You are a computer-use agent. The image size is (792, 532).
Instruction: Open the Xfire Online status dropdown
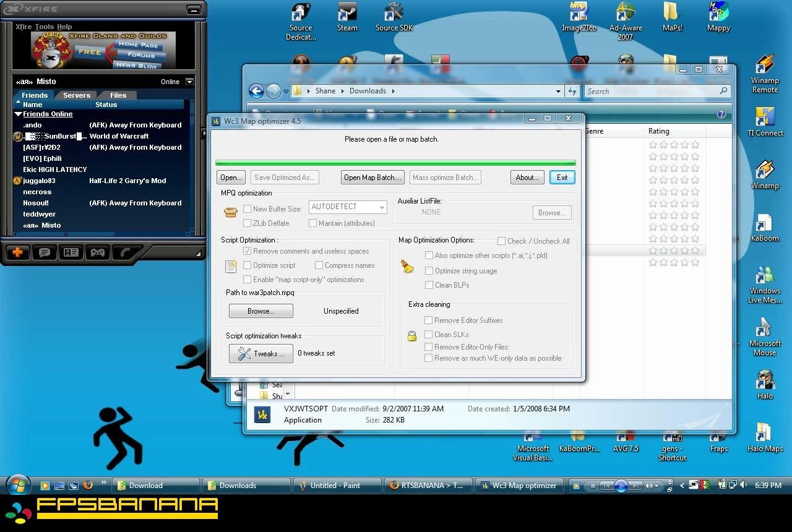tap(189, 82)
